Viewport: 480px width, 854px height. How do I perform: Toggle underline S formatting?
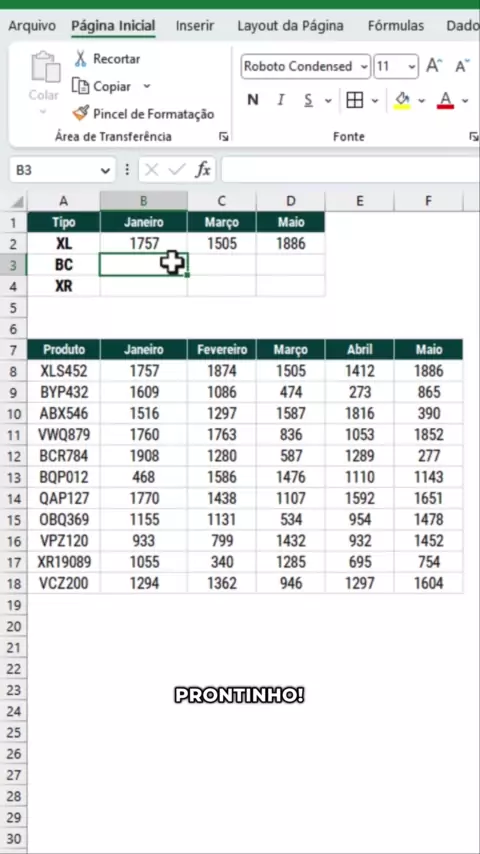click(x=308, y=100)
